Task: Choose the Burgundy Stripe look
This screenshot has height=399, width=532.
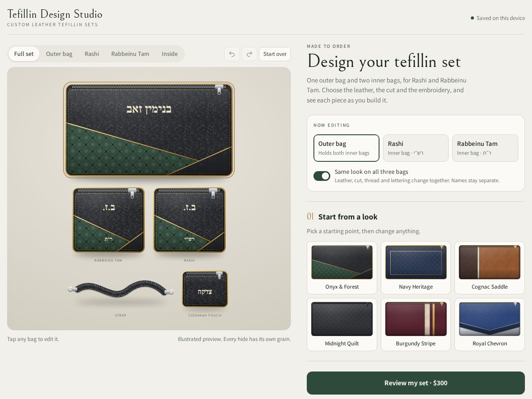Action: [x=416, y=325]
